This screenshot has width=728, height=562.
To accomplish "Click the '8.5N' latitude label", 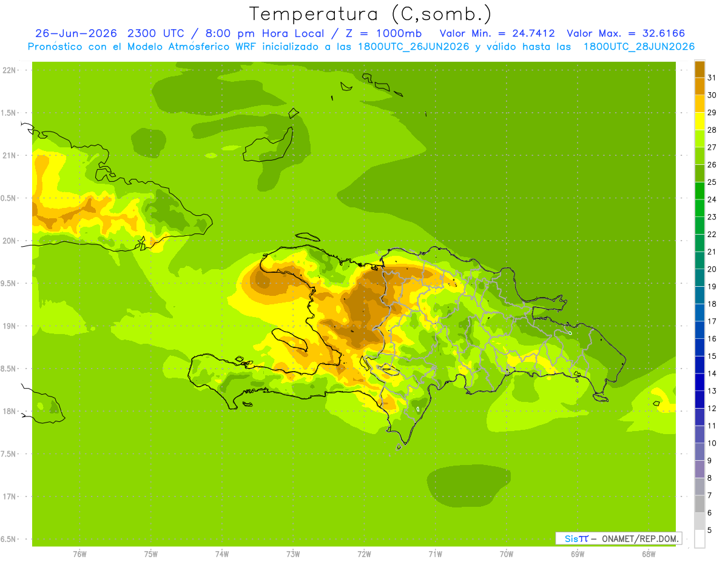I will pos(9,369).
